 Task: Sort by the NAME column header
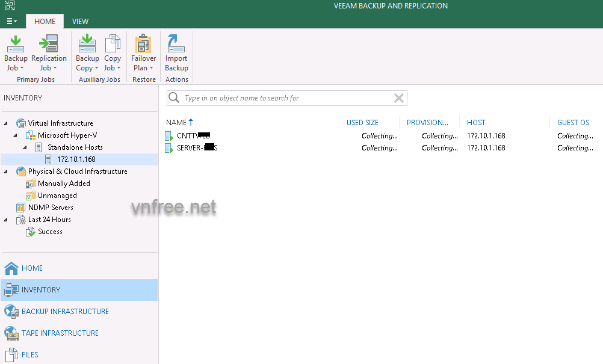tap(176, 122)
